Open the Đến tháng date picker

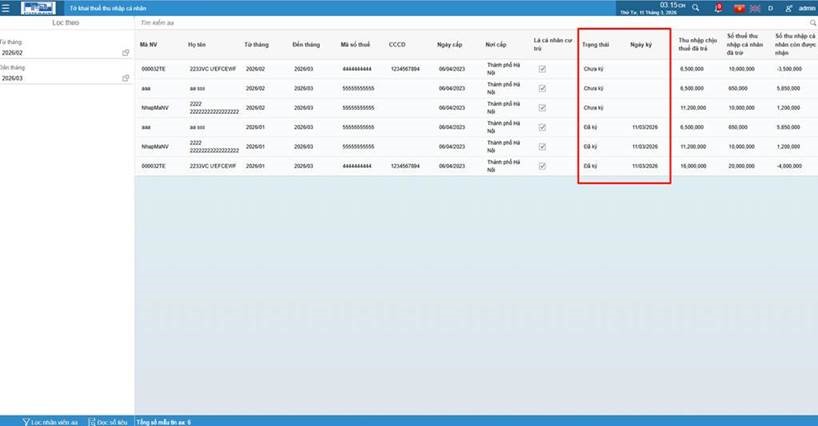125,78
